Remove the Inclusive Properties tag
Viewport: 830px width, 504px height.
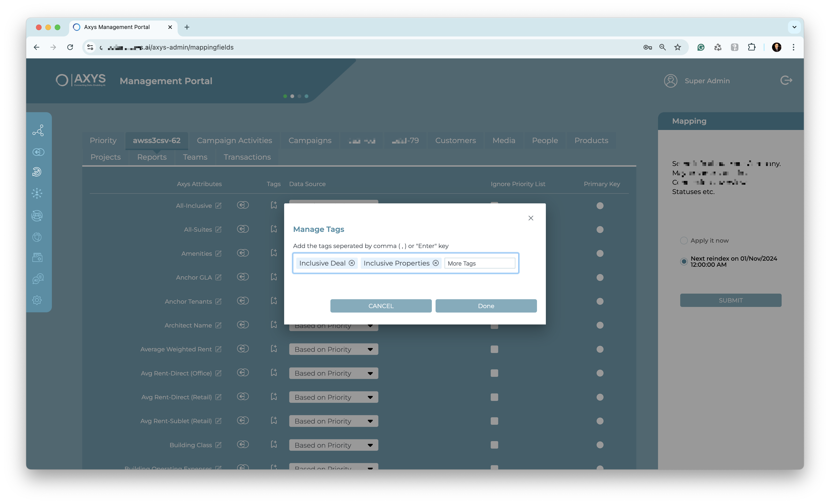(x=436, y=263)
